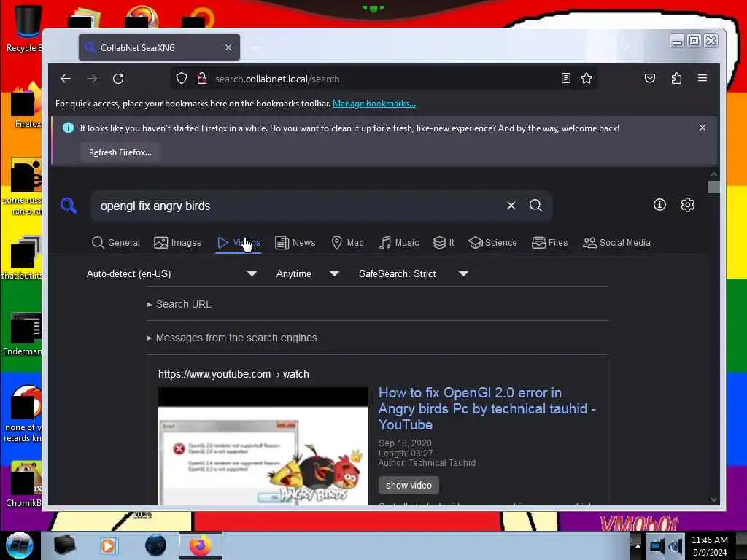Click the disabled forward navigation arrow
Screen dimensions: 747x560
pos(92,79)
